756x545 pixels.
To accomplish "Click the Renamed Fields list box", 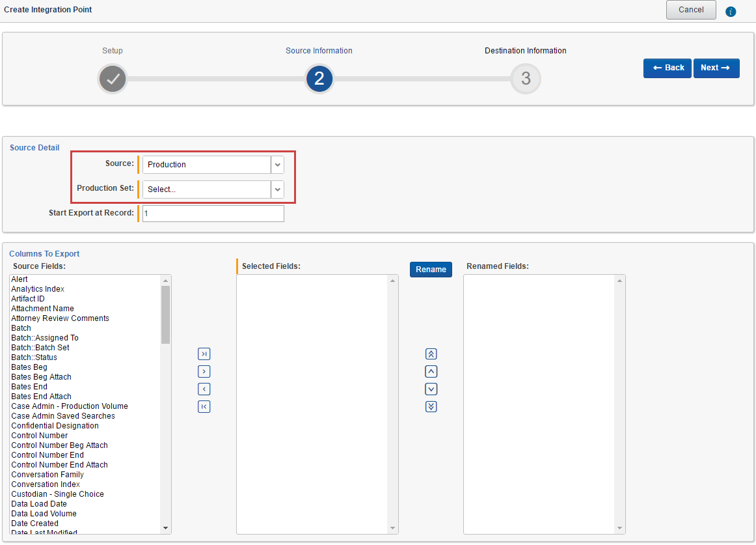I will [545, 404].
